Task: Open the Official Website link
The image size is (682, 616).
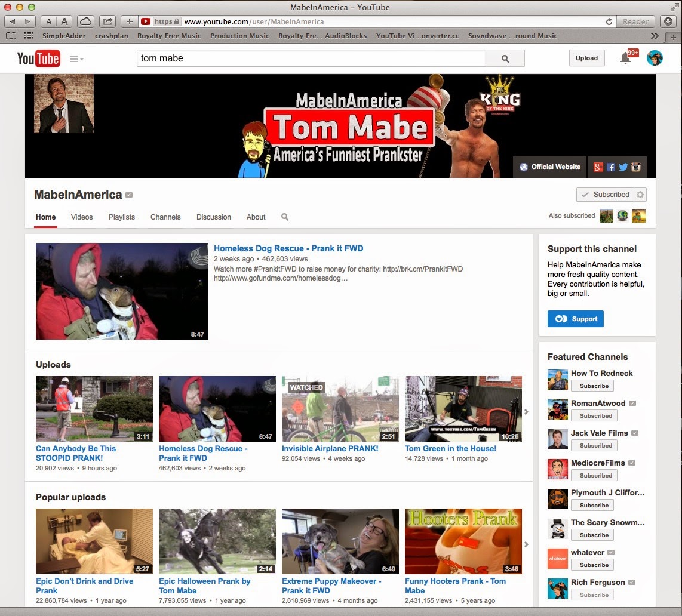Action: coord(550,167)
